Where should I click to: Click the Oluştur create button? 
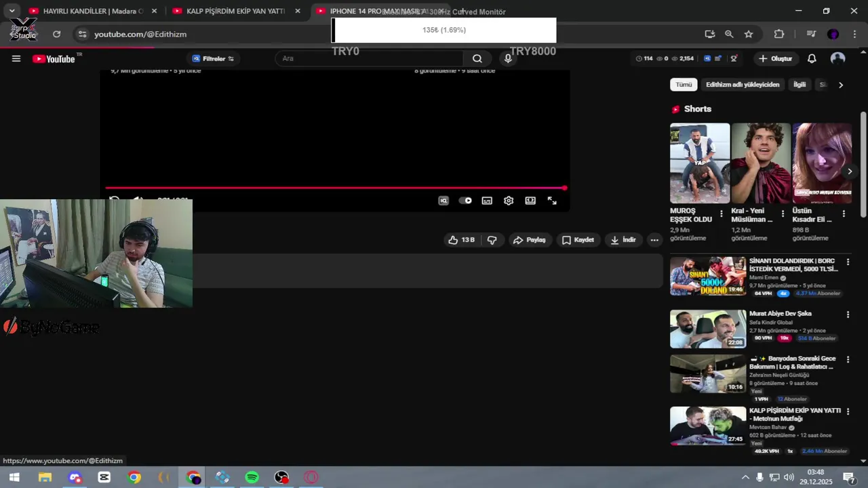(x=775, y=58)
